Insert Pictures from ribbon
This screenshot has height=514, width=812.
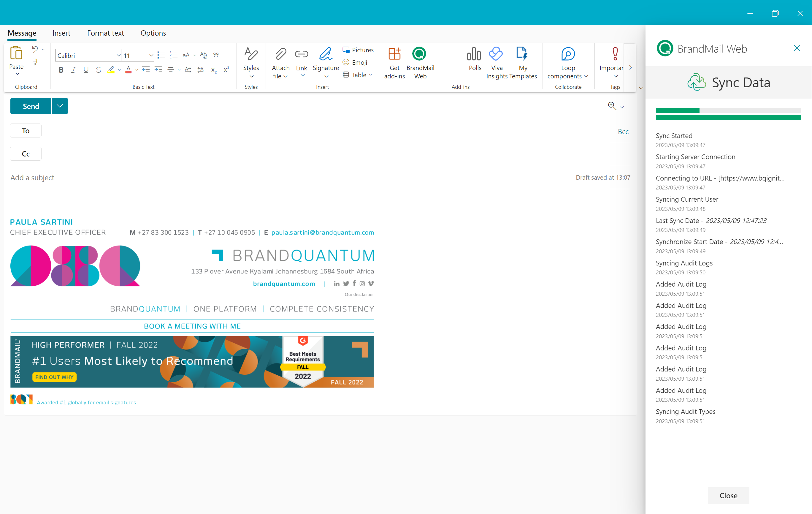point(358,50)
